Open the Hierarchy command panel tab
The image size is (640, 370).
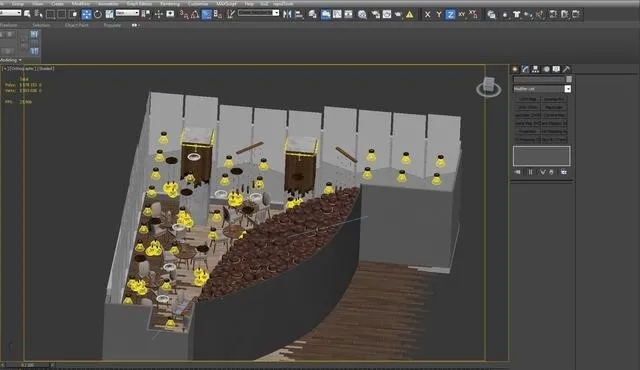(535, 69)
